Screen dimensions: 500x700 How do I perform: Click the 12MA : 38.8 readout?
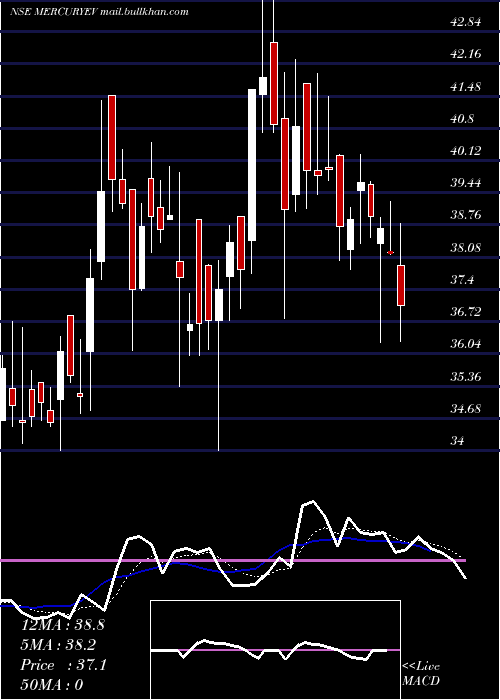[63, 625]
